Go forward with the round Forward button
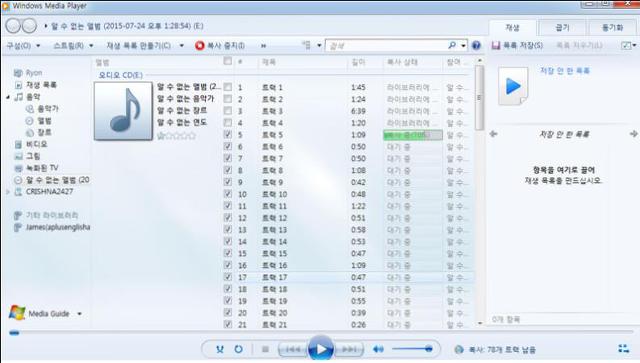This screenshot has width=640, height=363. click(x=29, y=26)
